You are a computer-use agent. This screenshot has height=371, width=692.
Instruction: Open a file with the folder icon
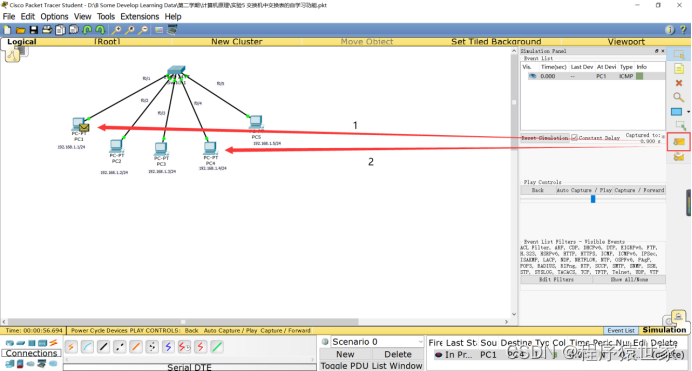pyautogui.click(x=20, y=30)
